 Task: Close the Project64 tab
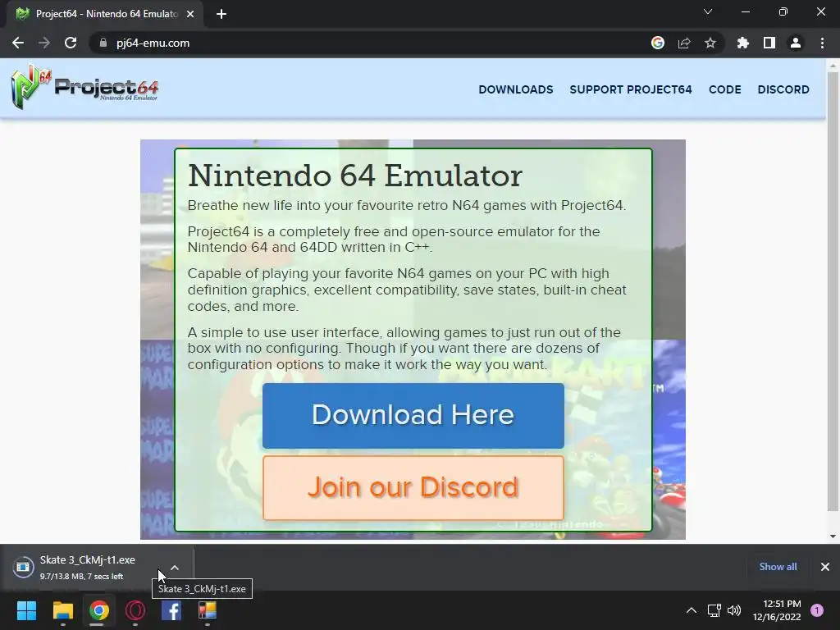[190, 14]
